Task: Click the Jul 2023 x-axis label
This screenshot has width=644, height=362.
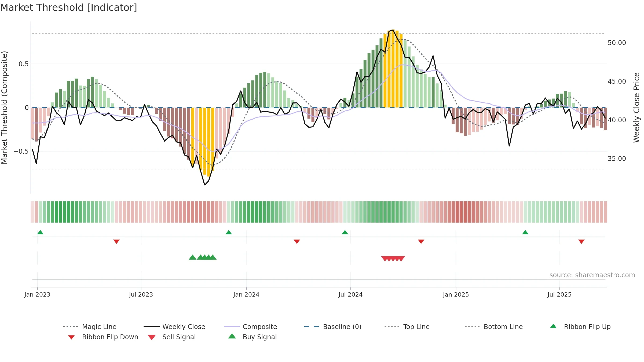Action: (141, 295)
